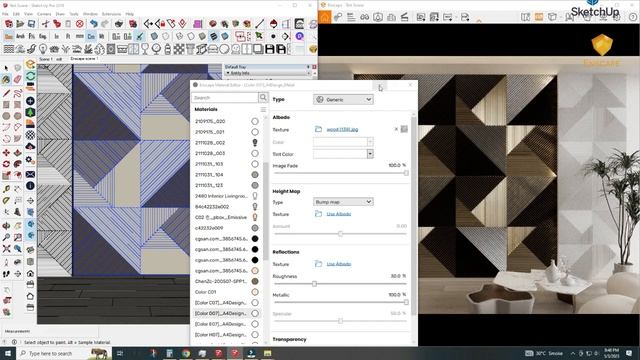Click the binoculars icon in Enscape toolbar
Image resolution: width=640 pixels, height=360 pixels.
coord(364,17)
